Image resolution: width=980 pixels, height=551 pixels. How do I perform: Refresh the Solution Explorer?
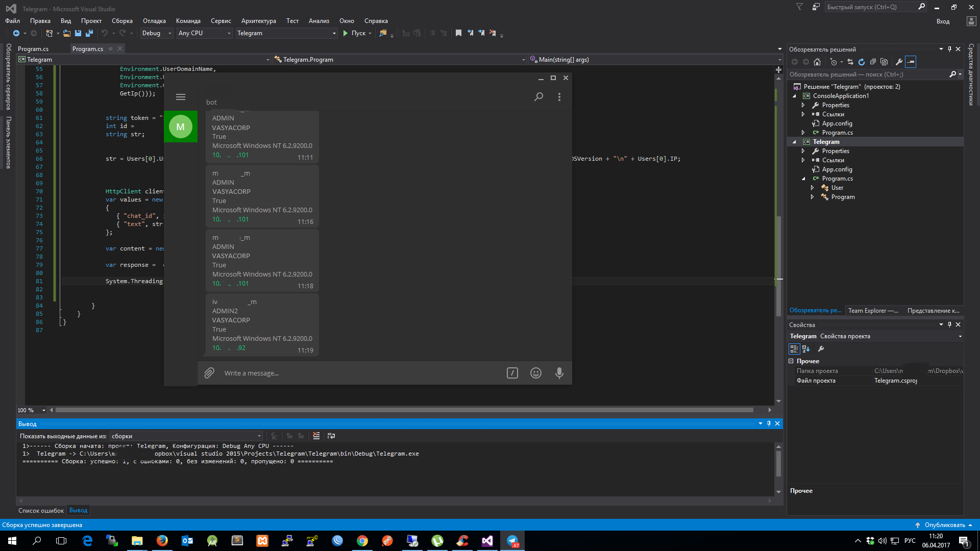pyautogui.click(x=862, y=62)
